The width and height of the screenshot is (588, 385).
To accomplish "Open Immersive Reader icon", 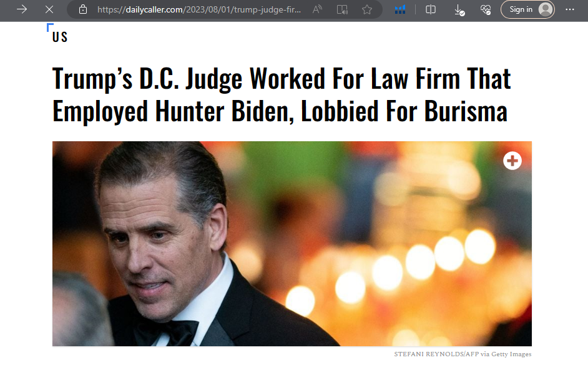I will pos(342,9).
